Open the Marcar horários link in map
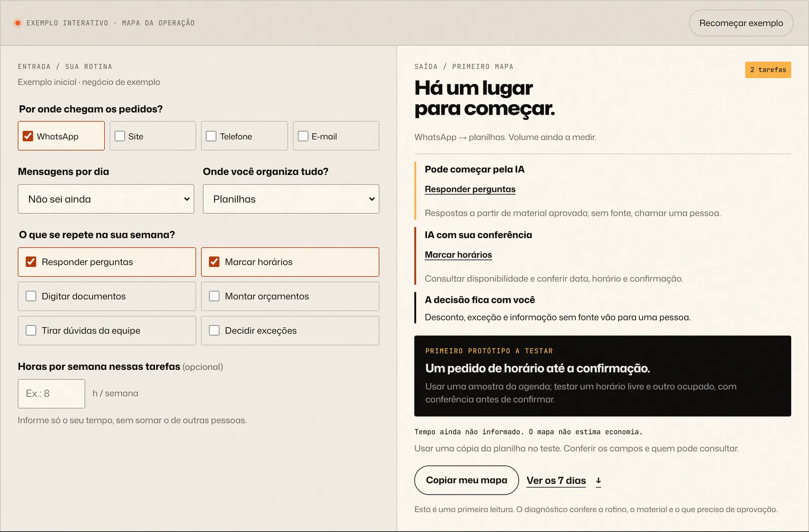 [x=458, y=255]
